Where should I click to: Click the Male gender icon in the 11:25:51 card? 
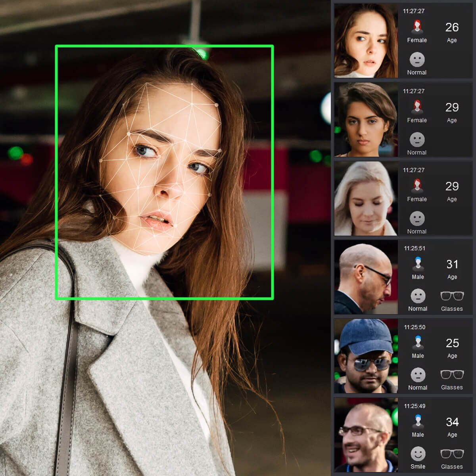point(417,264)
